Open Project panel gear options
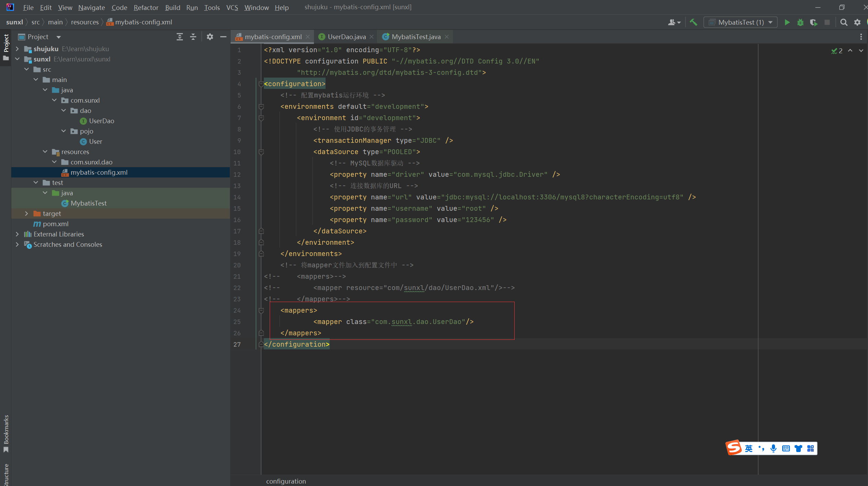The height and width of the screenshot is (486, 868). pyautogui.click(x=210, y=37)
